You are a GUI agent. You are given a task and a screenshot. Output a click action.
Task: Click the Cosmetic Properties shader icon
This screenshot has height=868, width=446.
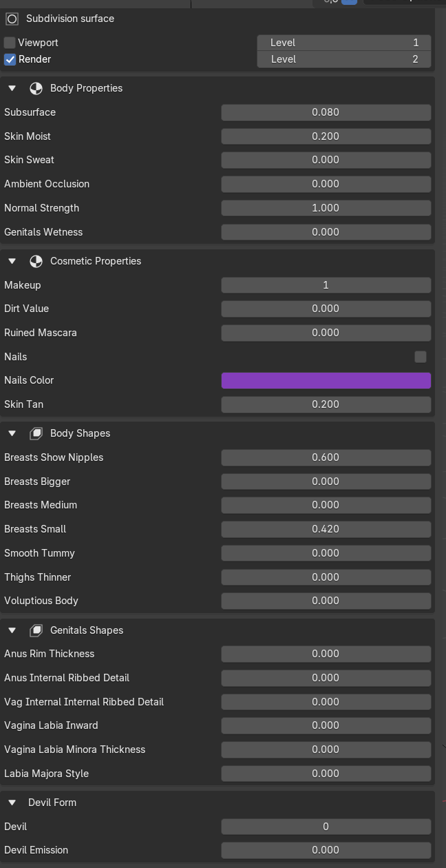[36, 261]
